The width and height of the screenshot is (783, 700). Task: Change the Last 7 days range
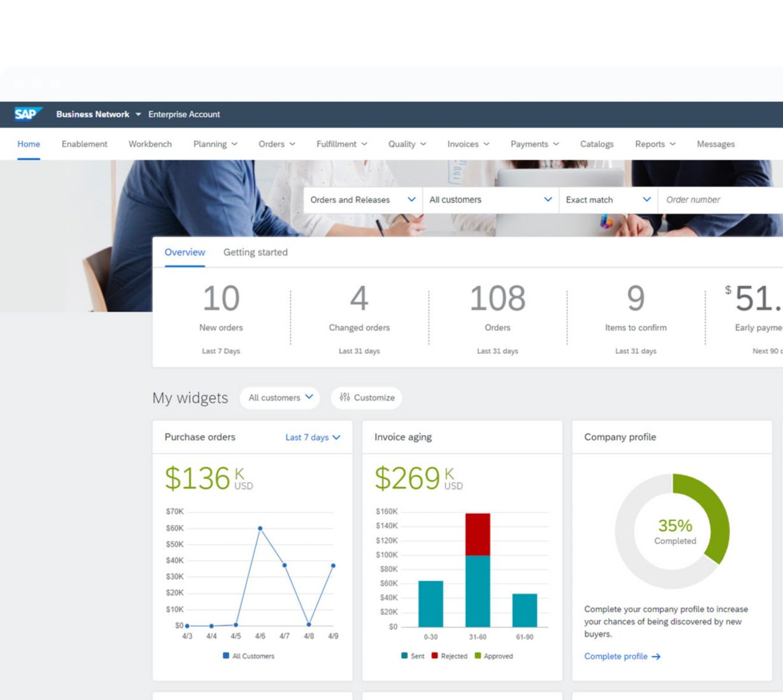(313, 437)
